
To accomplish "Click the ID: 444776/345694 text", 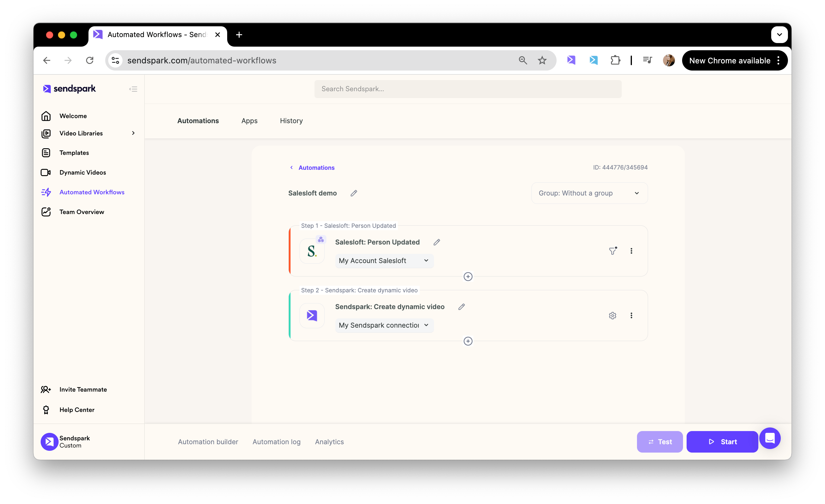I will point(621,167).
